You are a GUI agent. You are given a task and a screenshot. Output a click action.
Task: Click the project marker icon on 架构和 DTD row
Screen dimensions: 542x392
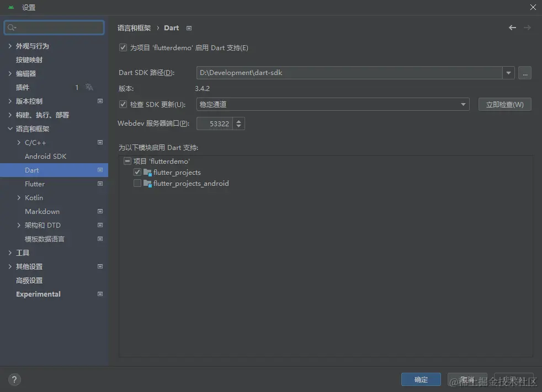pos(100,225)
